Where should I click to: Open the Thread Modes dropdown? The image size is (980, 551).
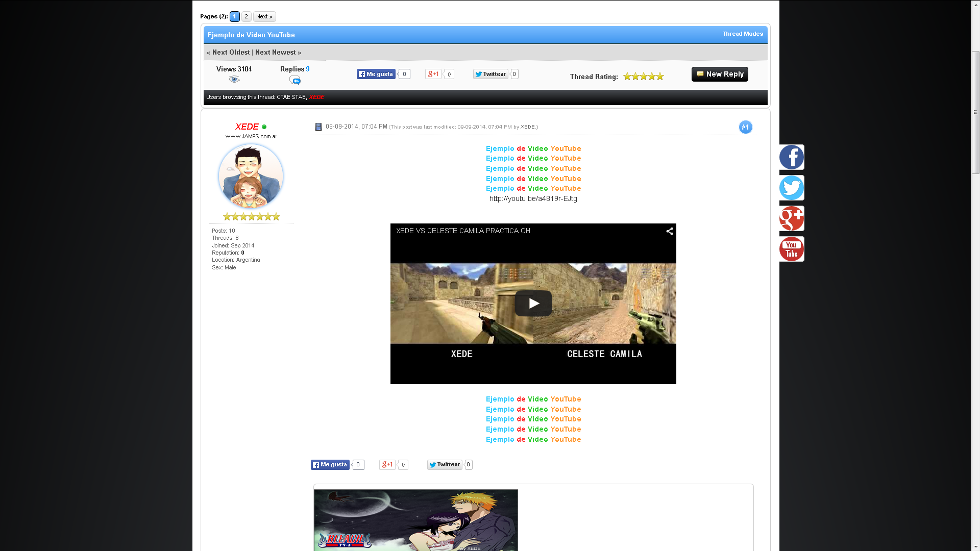(x=742, y=34)
